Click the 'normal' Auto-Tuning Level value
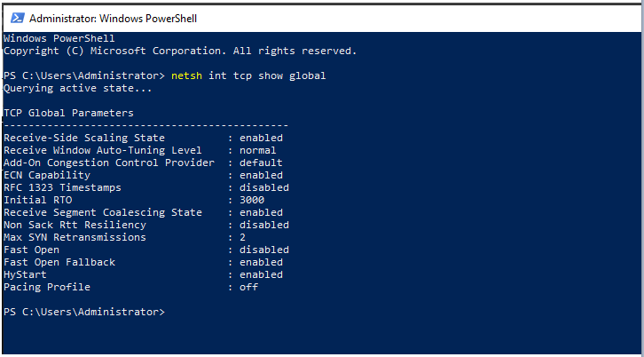 pyautogui.click(x=258, y=151)
